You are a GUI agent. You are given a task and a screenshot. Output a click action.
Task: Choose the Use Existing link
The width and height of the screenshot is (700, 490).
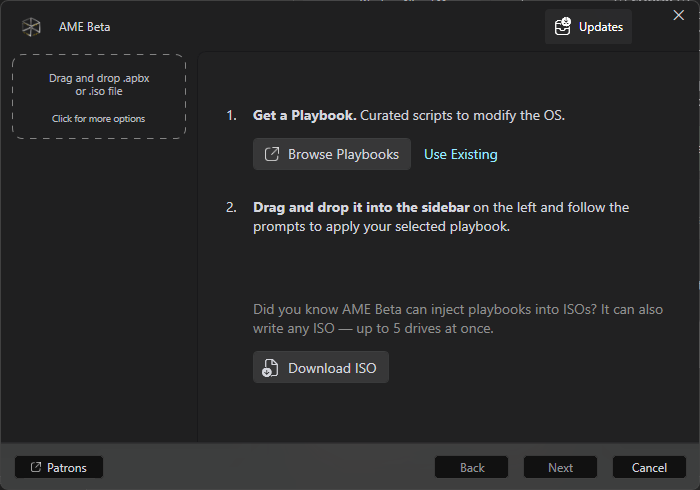tap(460, 154)
